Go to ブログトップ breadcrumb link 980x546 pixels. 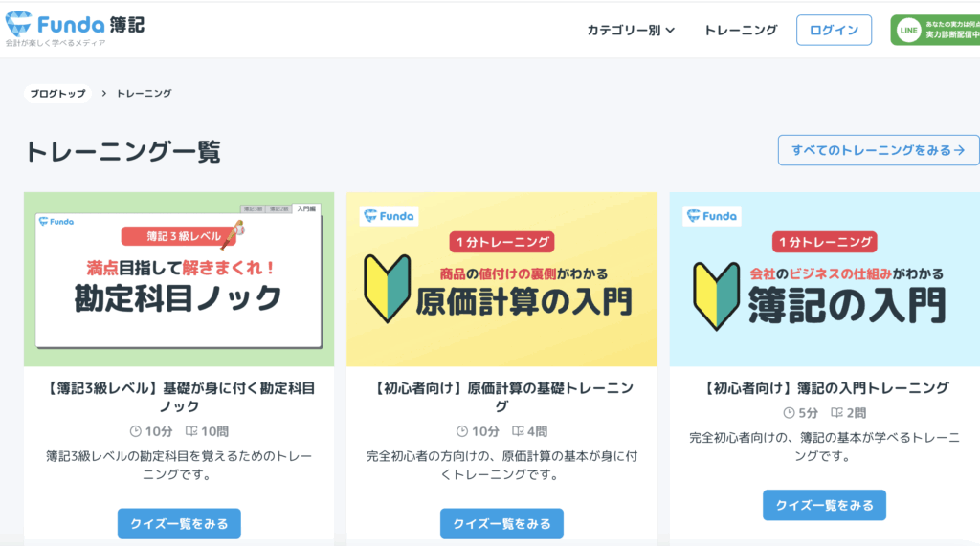(x=57, y=93)
